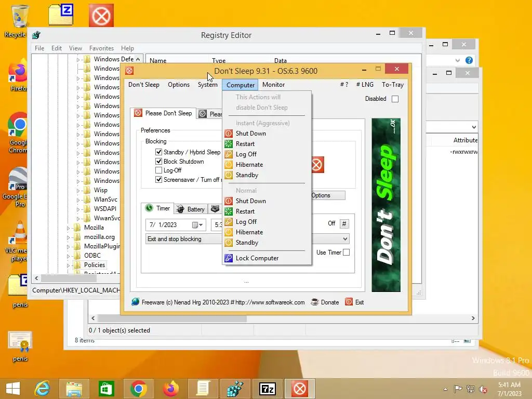Image resolution: width=532 pixels, height=399 pixels.
Task: Switch to the Battery tab
Action: pyautogui.click(x=191, y=209)
